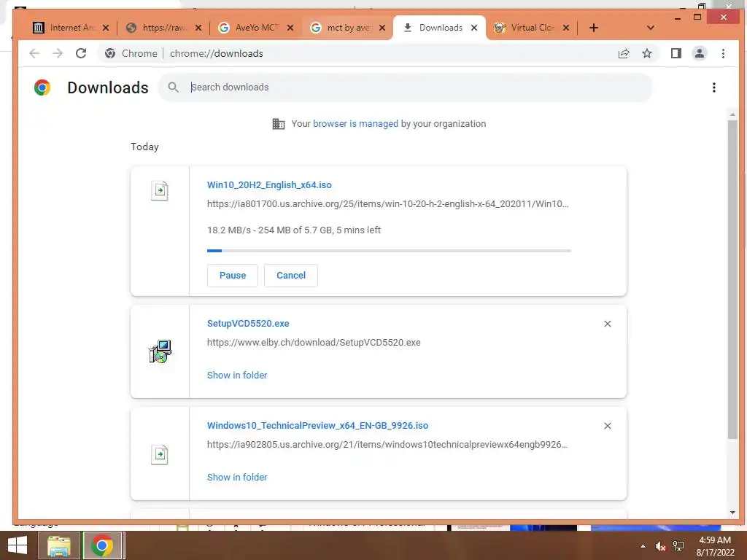
Task: Open the network icon in system tray
Action: coord(678,546)
